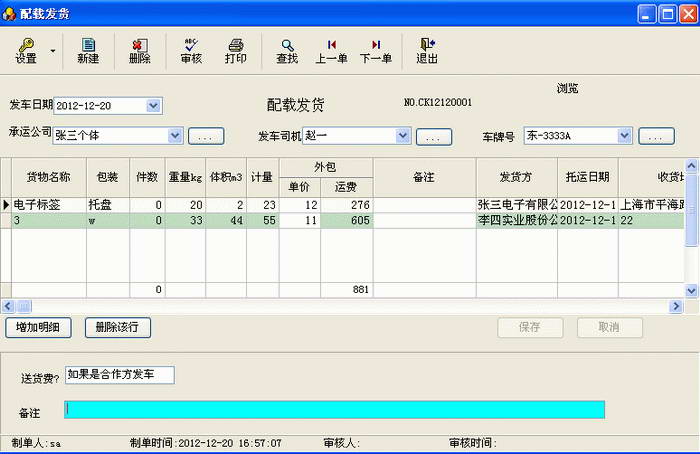Click the 新建 new document icon

click(x=88, y=51)
